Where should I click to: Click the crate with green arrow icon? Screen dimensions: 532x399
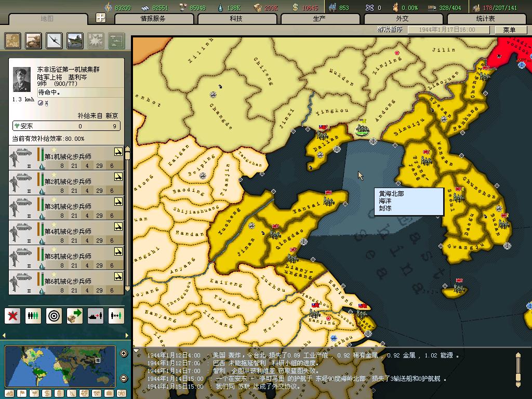(x=74, y=315)
